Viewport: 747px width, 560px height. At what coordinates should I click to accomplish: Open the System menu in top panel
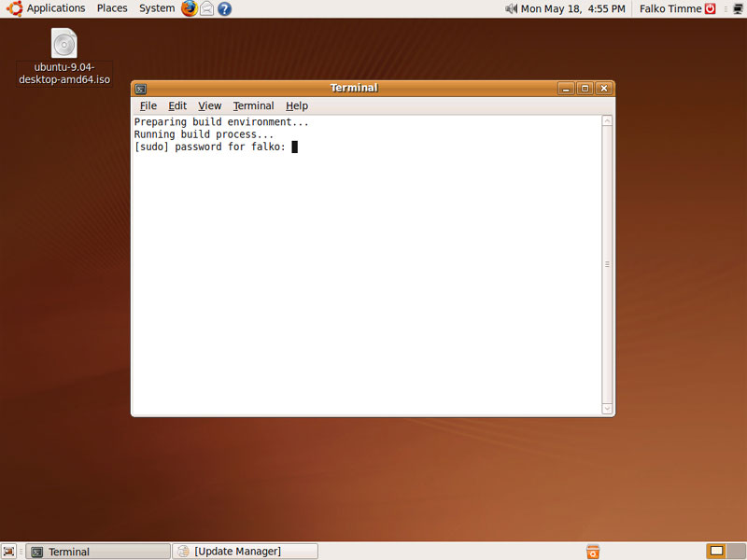[157, 8]
